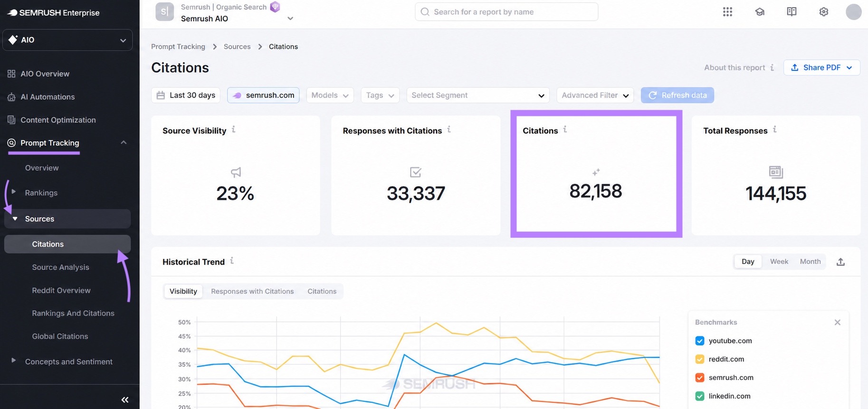868x409 pixels.
Task: Click the AI Automations robot icon
Action: tap(11, 97)
